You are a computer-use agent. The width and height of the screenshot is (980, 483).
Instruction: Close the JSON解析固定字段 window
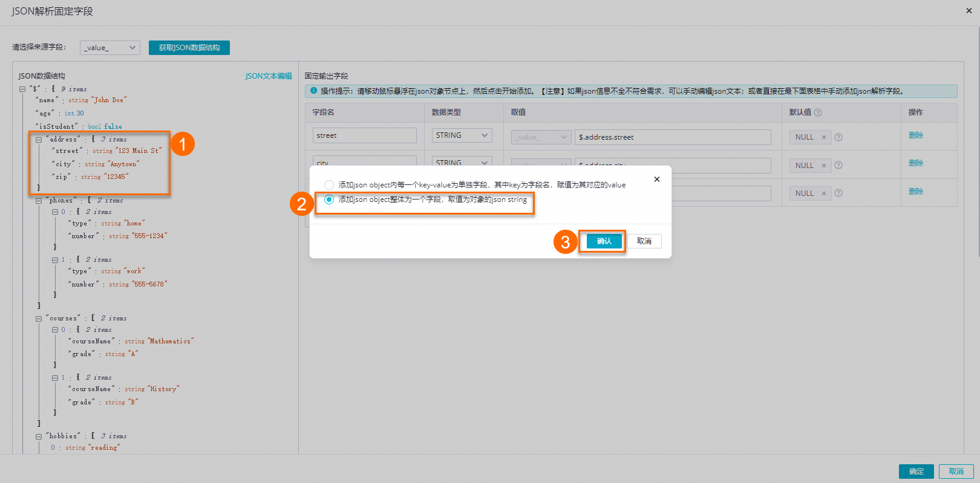click(x=969, y=10)
